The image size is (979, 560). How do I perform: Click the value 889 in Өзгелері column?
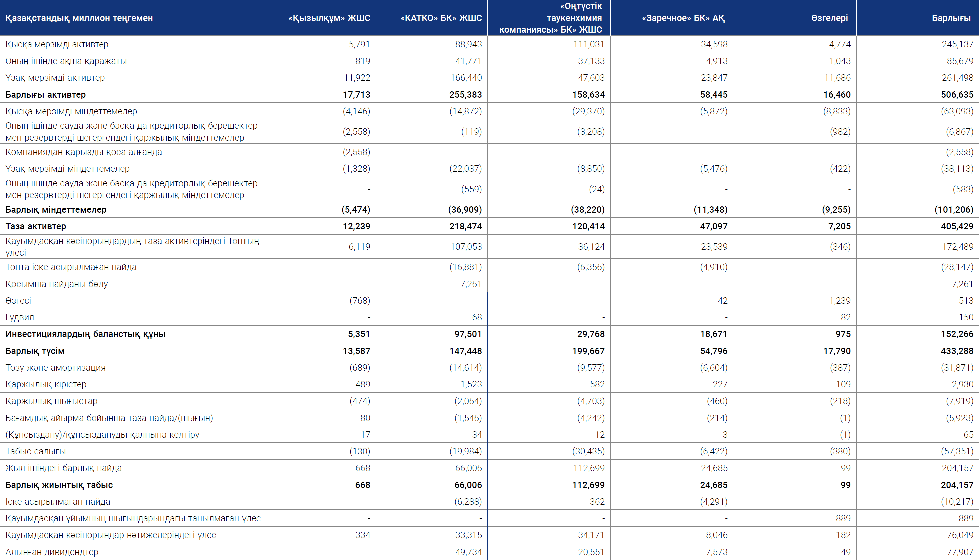tap(843, 518)
